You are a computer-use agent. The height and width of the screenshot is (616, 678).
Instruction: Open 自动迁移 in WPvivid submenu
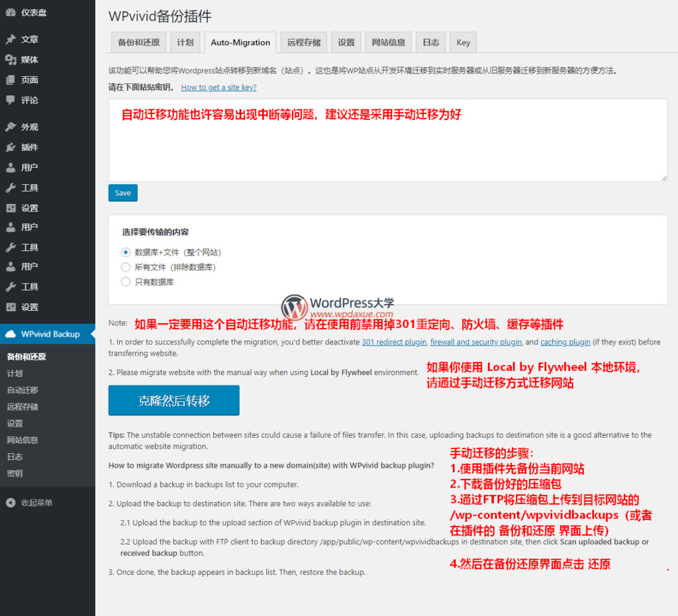[x=23, y=390]
